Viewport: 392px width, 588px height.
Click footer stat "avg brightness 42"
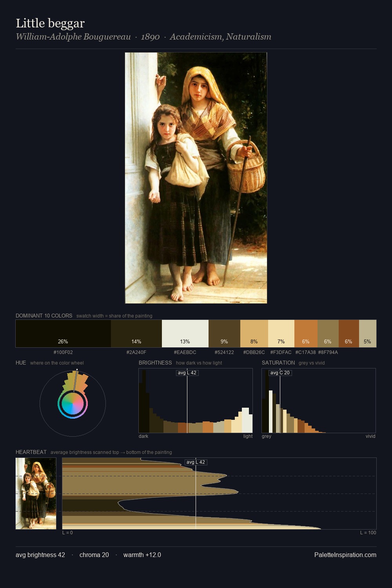point(40,555)
